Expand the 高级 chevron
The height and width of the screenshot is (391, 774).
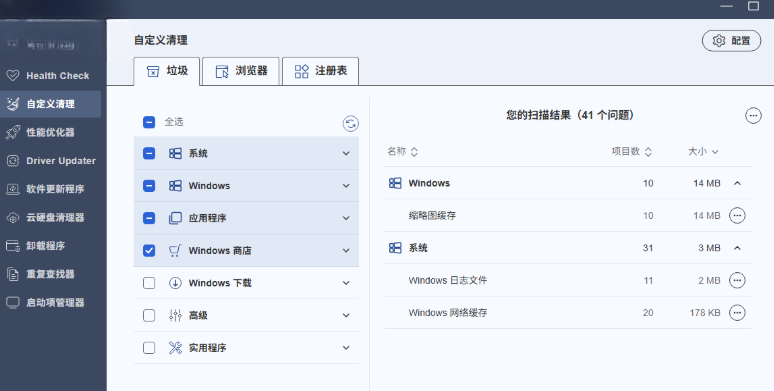coord(346,315)
